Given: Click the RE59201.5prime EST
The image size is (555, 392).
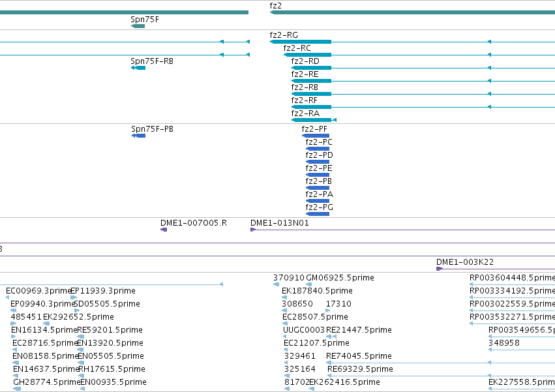Looking at the screenshot, I should 81,337.
